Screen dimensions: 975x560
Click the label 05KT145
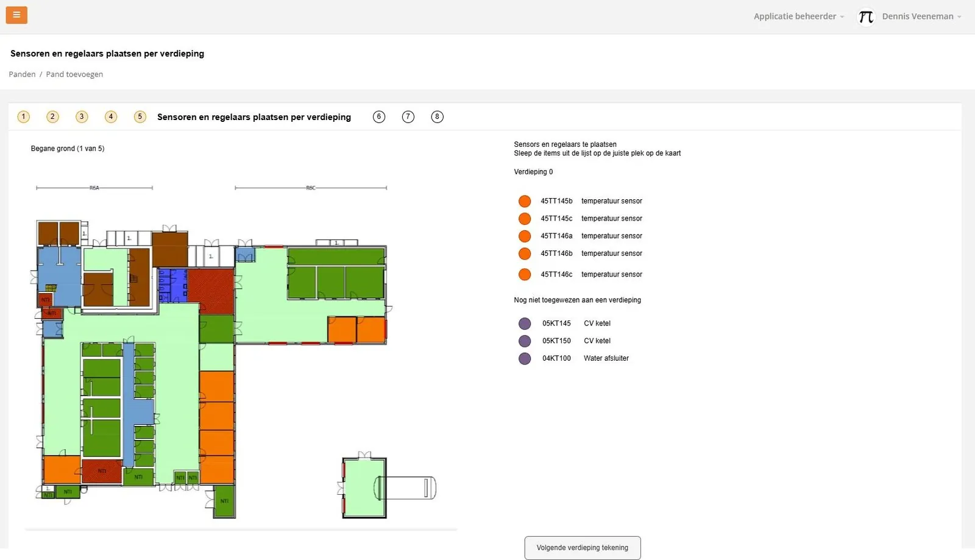556,324
